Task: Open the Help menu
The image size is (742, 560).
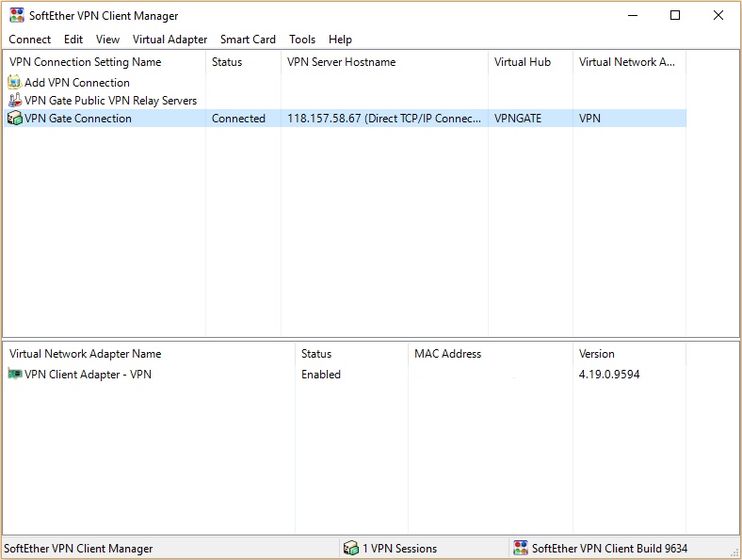Action: [340, 40]
